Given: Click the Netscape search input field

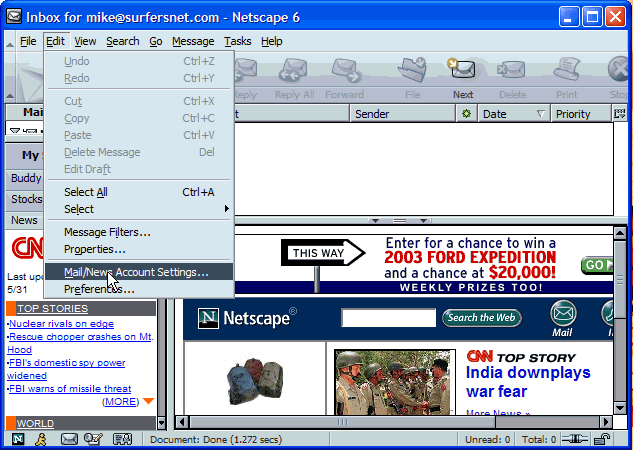Looking at the screenshot, I should coord(386,318).
